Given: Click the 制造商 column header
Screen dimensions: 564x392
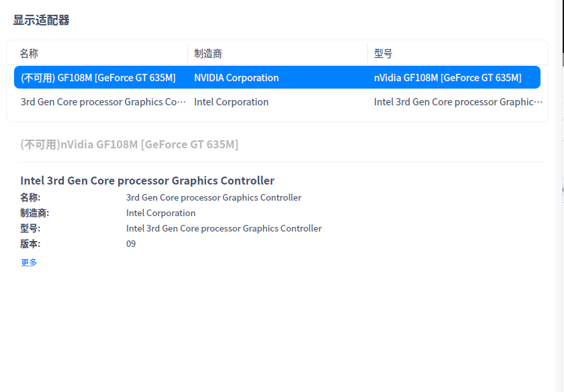Looking at the screenshot, I should pyautogui.click(x=208, y=54).
